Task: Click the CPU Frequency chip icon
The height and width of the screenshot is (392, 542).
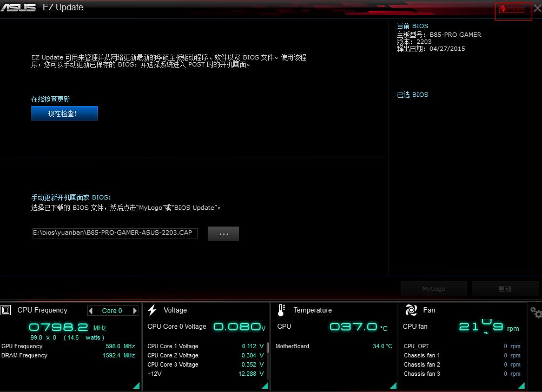Action: (5, 310)
